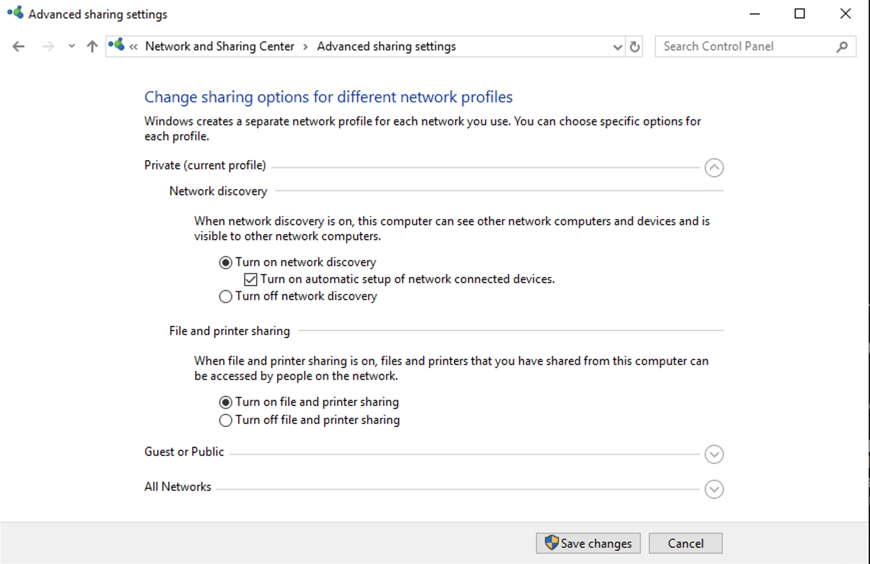870x564 pixels.
Task: Toggle automatic setup of network connected devices
Action: tap(251, 280)
